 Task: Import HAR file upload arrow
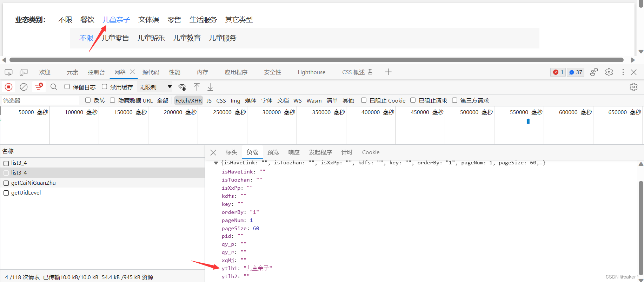tap(197, 87)
